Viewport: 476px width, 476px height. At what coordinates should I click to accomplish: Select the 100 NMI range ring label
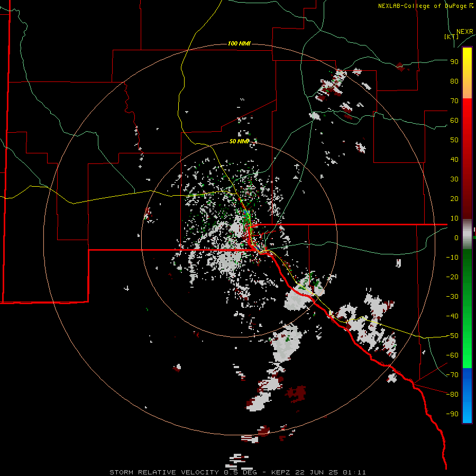[x=239, y=44]
